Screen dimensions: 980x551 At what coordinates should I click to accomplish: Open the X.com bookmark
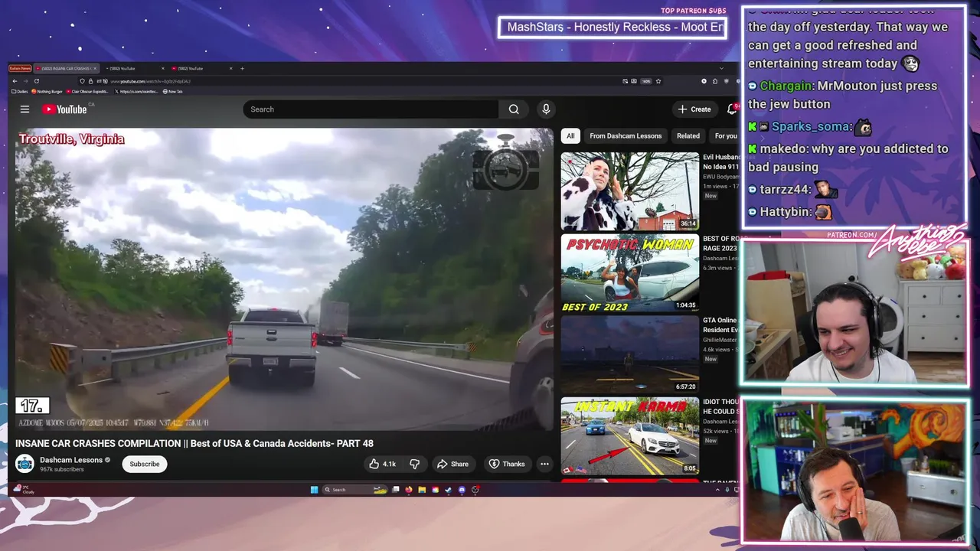click(x=136, y=91)
